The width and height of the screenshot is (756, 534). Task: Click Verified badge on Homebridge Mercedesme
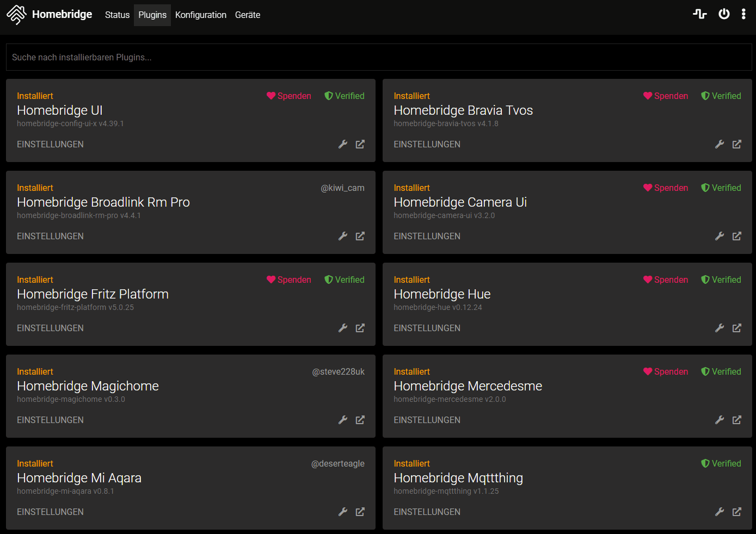[x=721, y=371]
